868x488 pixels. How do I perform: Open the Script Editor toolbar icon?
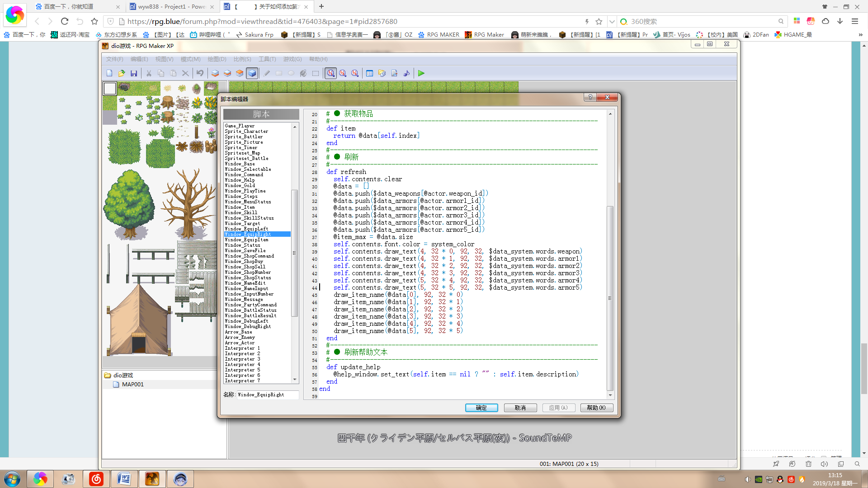tap(394, 73)
